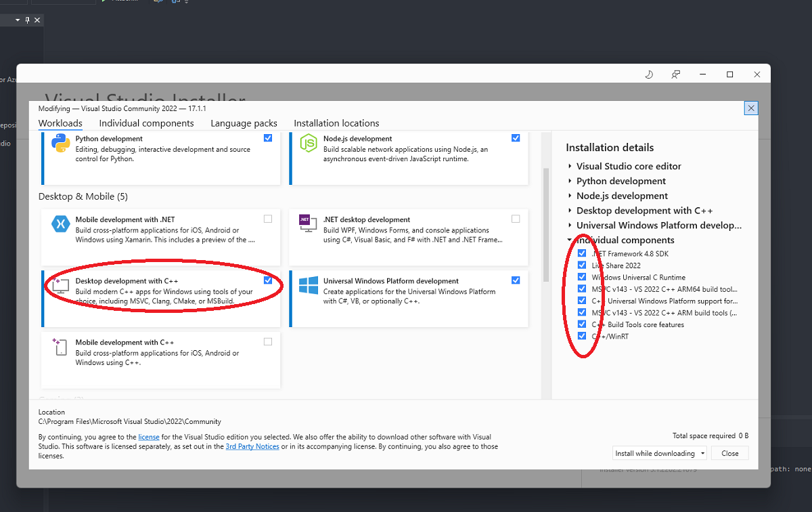Click the Installation details heading
Viewport: 812px width, 512px height.
(610, 148)
